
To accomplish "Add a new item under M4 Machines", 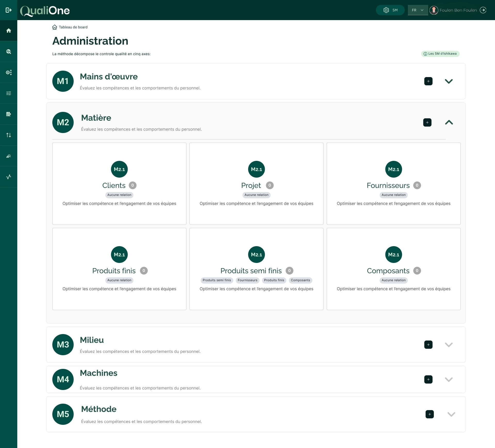I will click(x=428, y=379).
